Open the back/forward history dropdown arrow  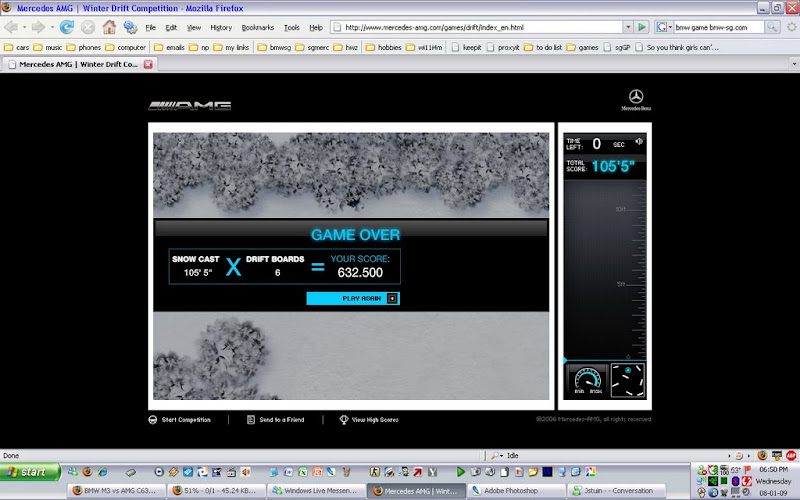click(x=53, y=27)
